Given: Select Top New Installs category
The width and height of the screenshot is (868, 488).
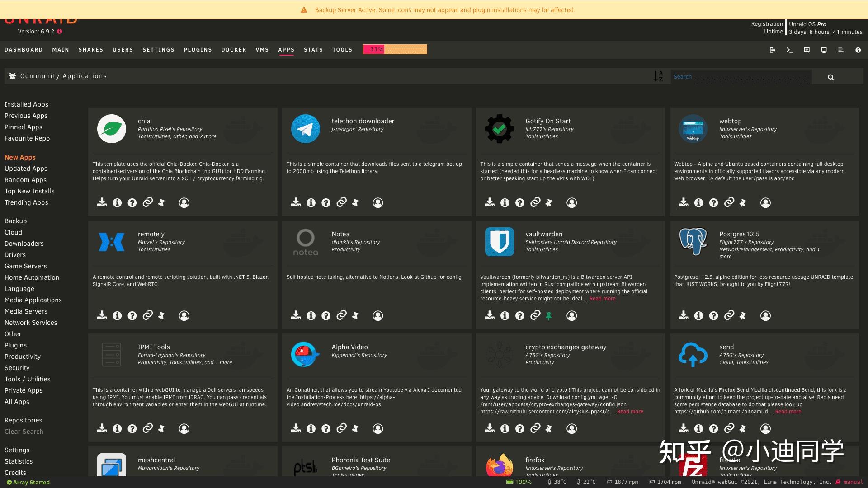Looking at the screenshot, I should [29, 191].
